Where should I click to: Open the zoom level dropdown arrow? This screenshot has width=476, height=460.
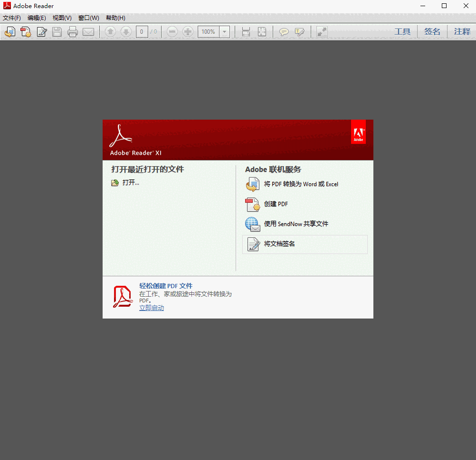click(224, 32)
